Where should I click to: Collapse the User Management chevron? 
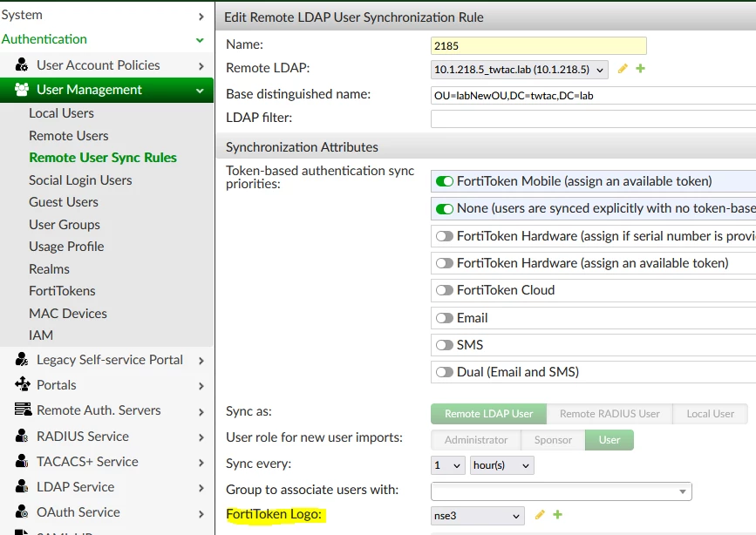[x=200, y=91]
